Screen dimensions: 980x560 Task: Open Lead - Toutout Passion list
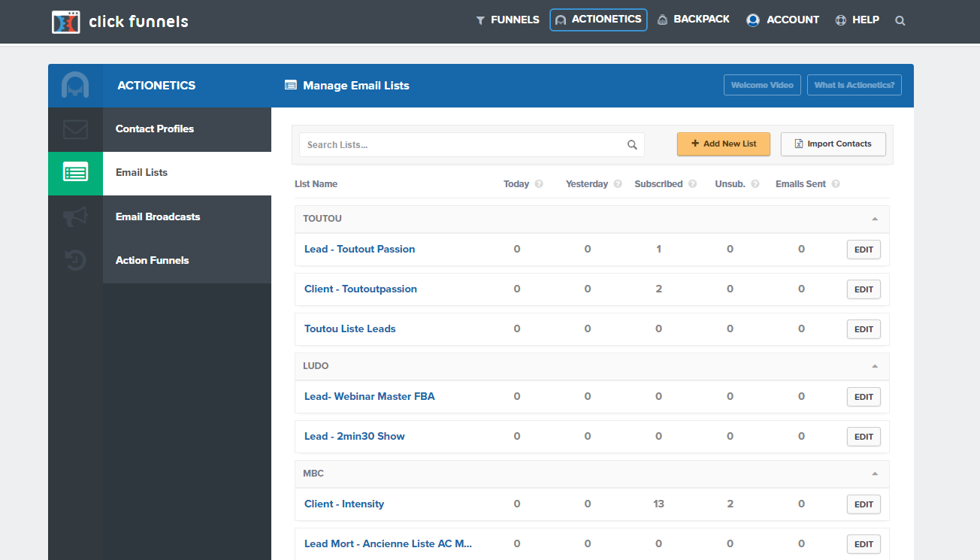(x=359, y=250)
